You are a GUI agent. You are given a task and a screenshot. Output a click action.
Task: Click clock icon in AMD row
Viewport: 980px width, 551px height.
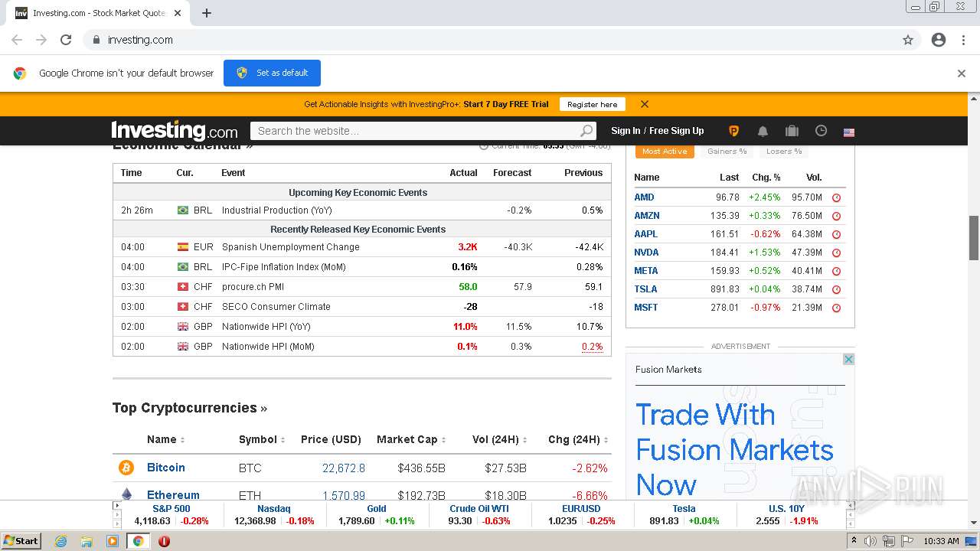[836, 197]
